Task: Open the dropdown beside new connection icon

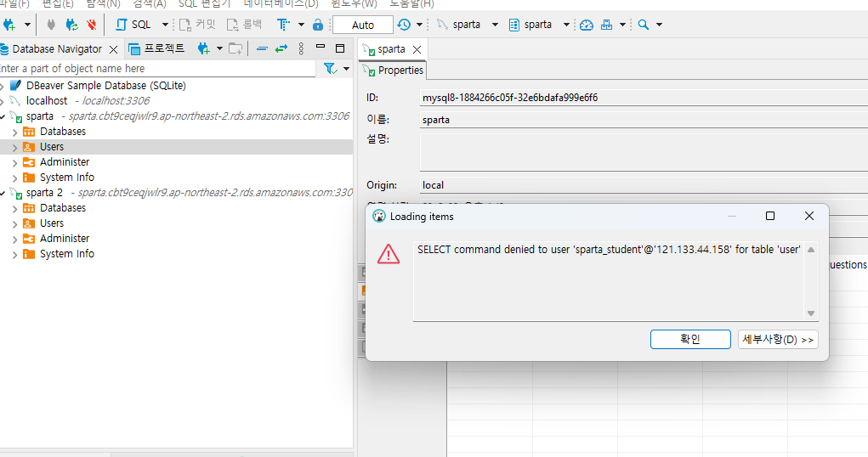Action: point(26,25)
